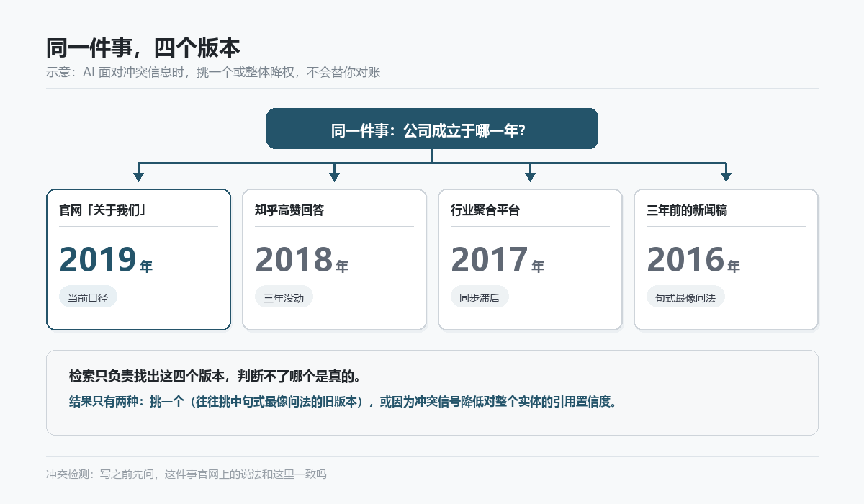The width and height of the screenshot is (864, 504).
Task: Click the year 2018 on the 知乎 card
Action: pyautogui.click(x=294, y=259)
